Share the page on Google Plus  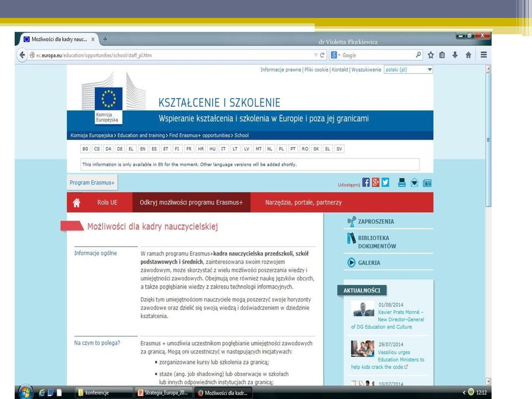click(x=376, y=182)
